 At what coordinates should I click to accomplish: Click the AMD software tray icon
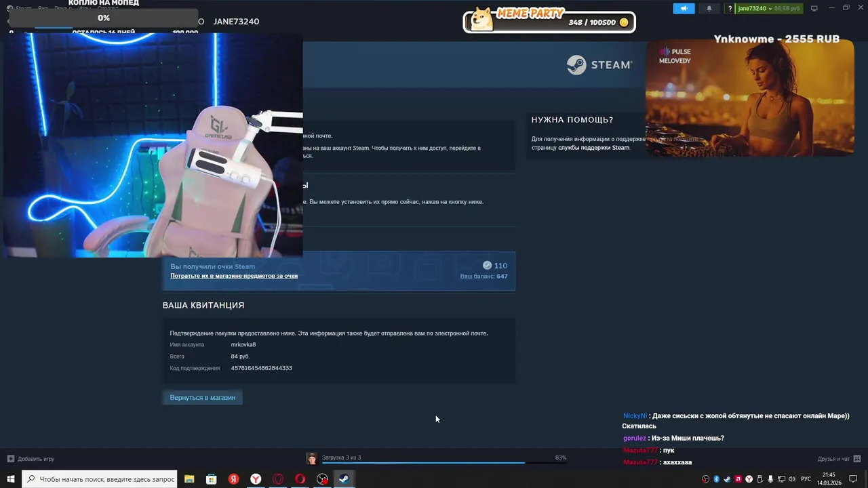pos(738,479)
